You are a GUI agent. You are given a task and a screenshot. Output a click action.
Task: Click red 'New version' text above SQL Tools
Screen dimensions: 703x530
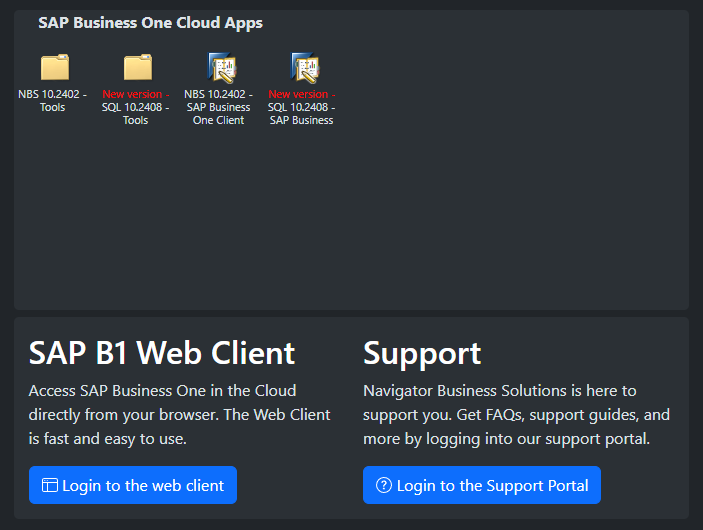tap(135, 94)
